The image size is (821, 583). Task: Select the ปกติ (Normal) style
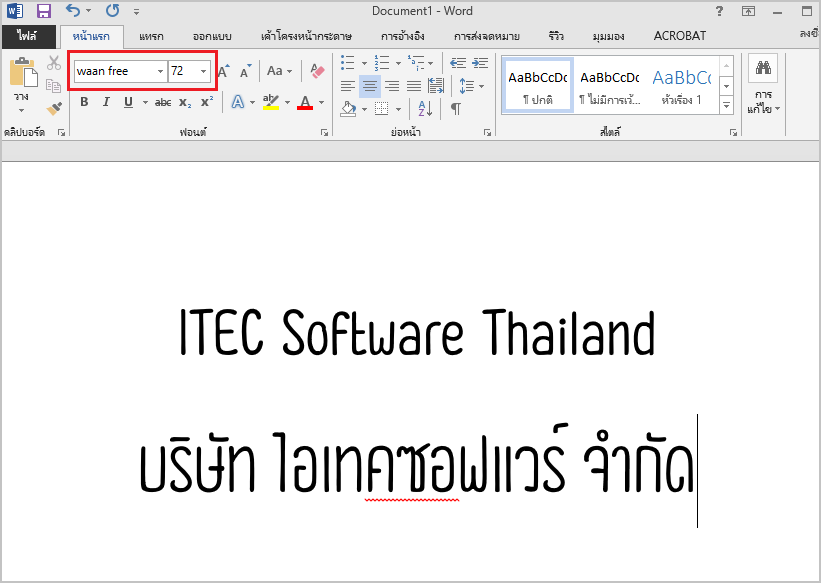pyautogui.click(x=538, y=86)
